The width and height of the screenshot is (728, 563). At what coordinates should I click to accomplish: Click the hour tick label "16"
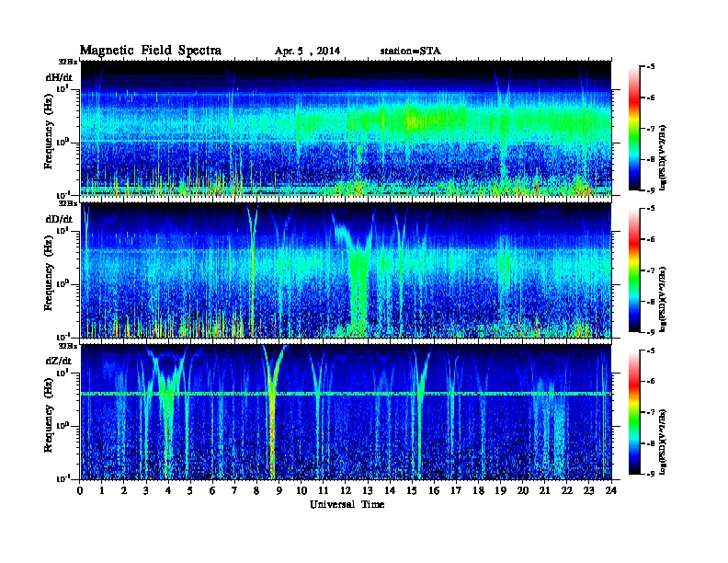[x=434, y=490]
